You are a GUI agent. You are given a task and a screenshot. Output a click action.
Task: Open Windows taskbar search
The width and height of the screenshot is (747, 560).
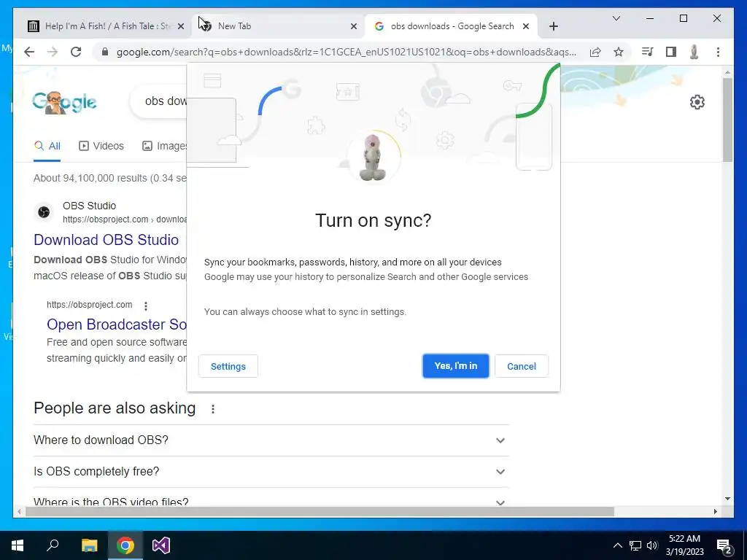(x=53, y=545)
